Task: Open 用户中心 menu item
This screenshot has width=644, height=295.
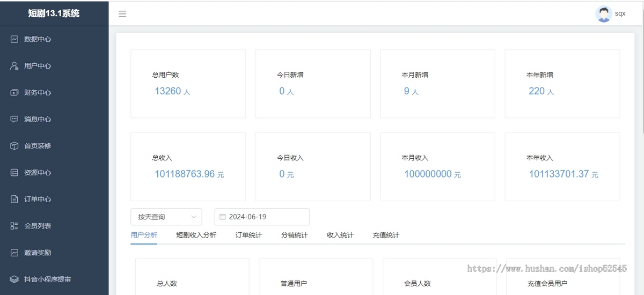Action: click(x=54, y=66)
